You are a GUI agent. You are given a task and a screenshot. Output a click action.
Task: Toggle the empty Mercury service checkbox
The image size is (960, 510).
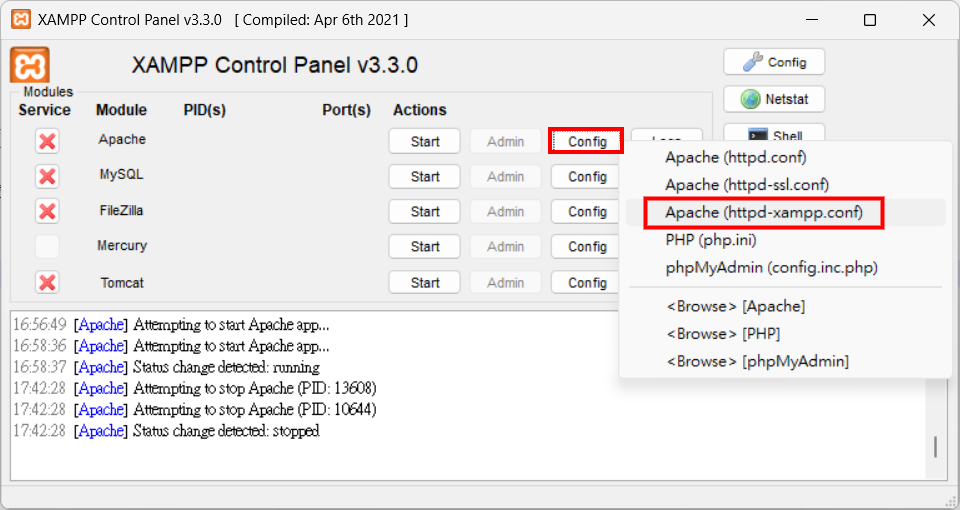point(47,246)
